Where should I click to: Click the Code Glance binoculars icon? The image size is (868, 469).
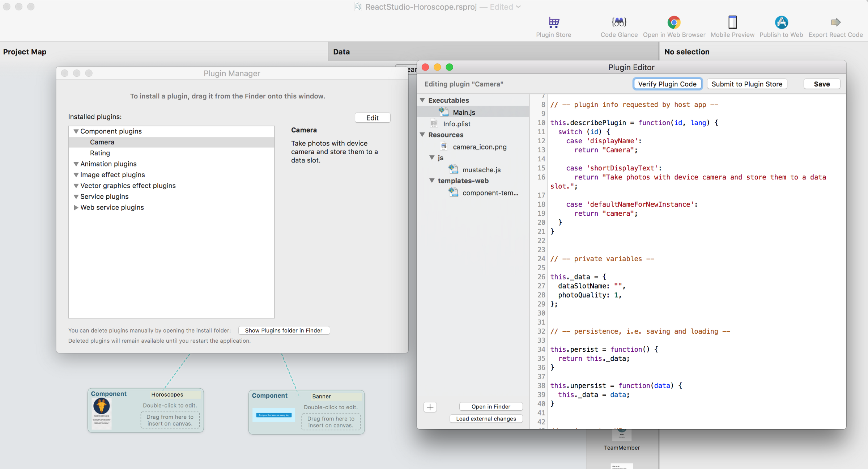(619, 22)
